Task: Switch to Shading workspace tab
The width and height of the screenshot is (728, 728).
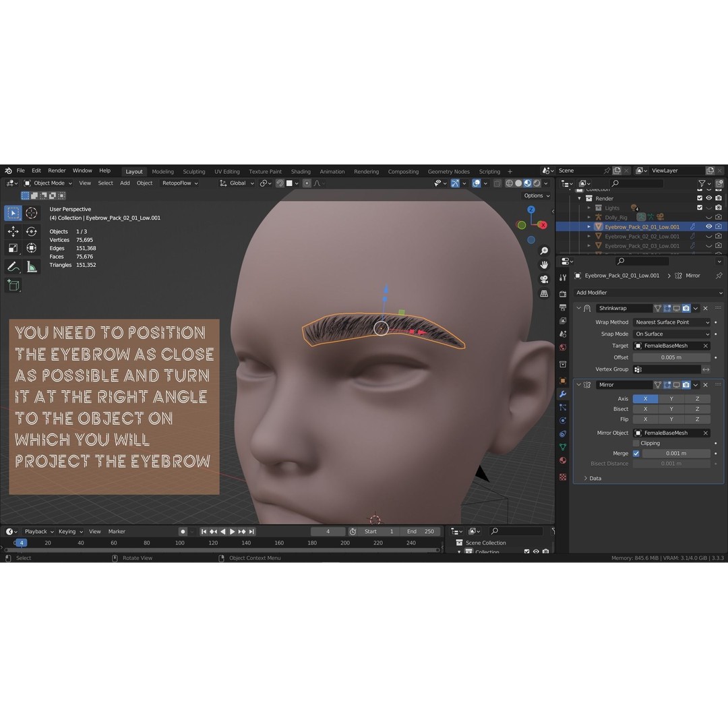Action: coord(301,172)
